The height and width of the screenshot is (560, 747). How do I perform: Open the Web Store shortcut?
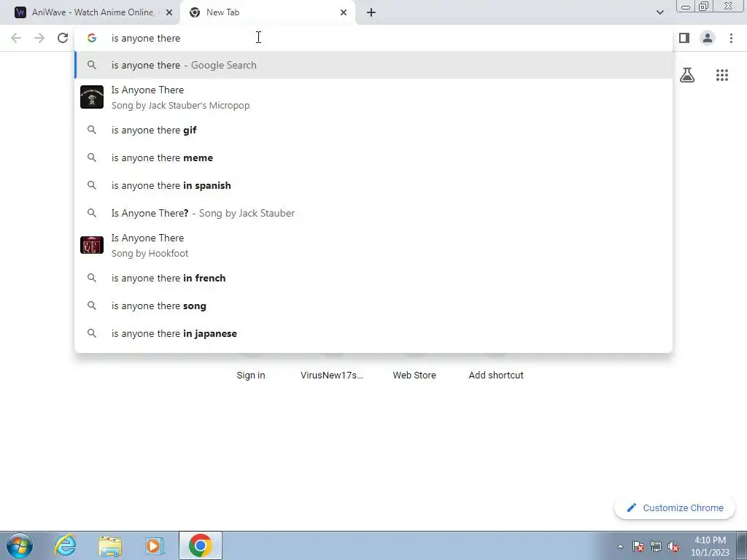414,376
